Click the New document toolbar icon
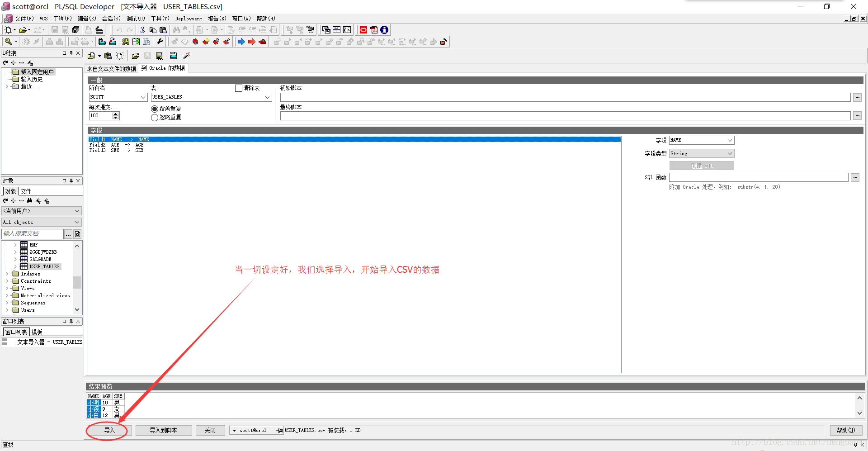The height and width of the screenshot is (451, 868). 8,30
